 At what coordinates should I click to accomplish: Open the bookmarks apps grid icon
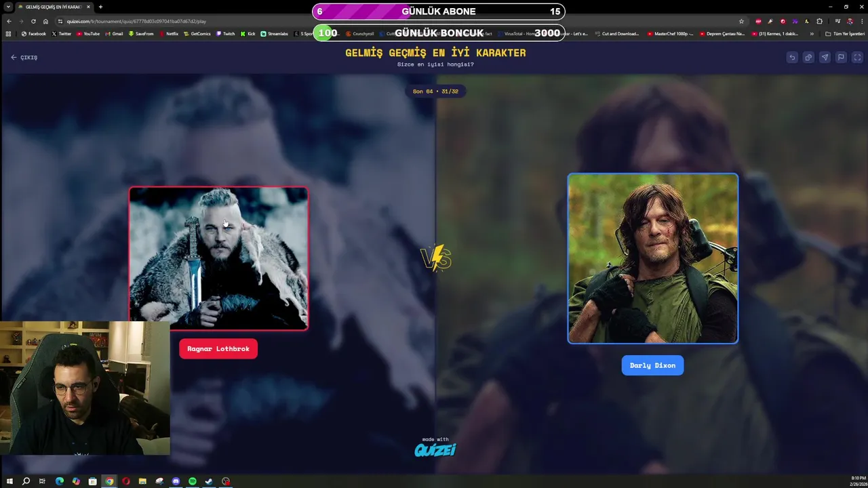tap(8, 34)
